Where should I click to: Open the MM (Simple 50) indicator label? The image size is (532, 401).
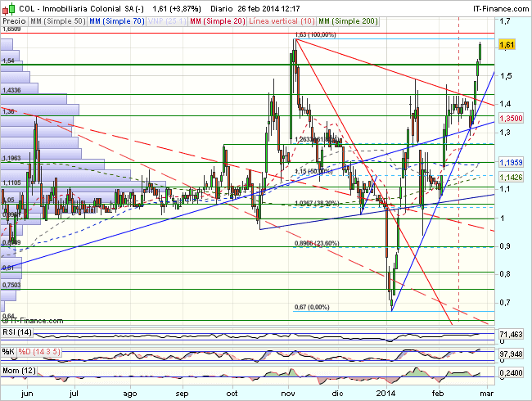[x=57, y=21]
